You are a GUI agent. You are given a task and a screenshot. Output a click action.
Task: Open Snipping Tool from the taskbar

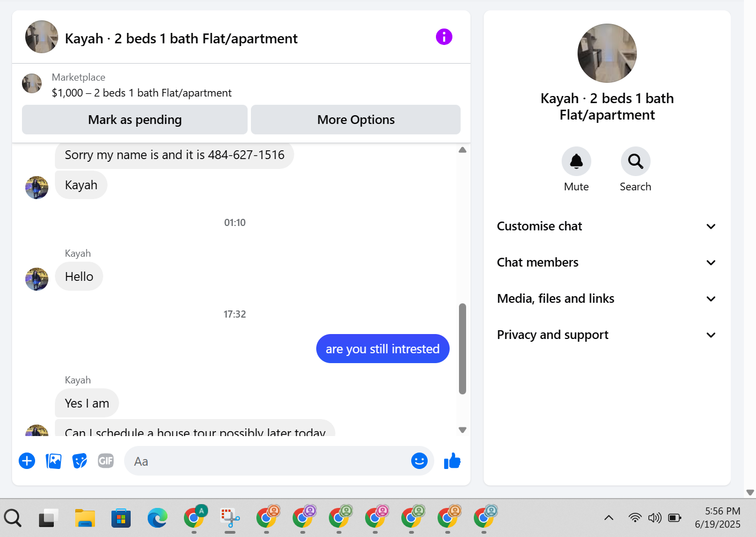(x=231, y=518)
